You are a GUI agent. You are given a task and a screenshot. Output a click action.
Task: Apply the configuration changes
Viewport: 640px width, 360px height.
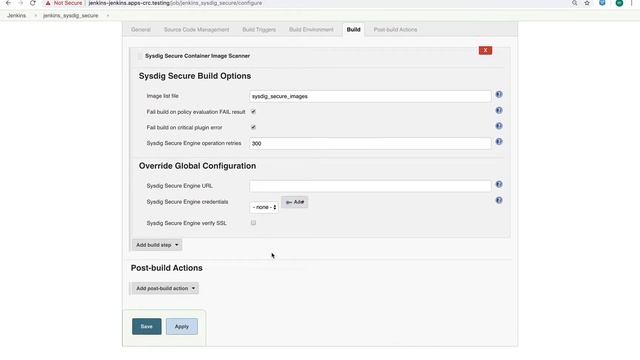(182, 327)
